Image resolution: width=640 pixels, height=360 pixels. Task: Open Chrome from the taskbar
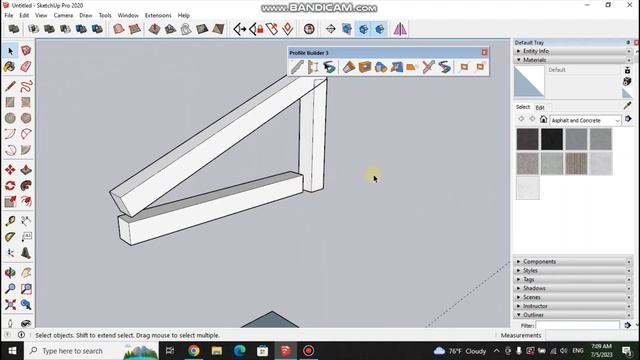[194, 351]
